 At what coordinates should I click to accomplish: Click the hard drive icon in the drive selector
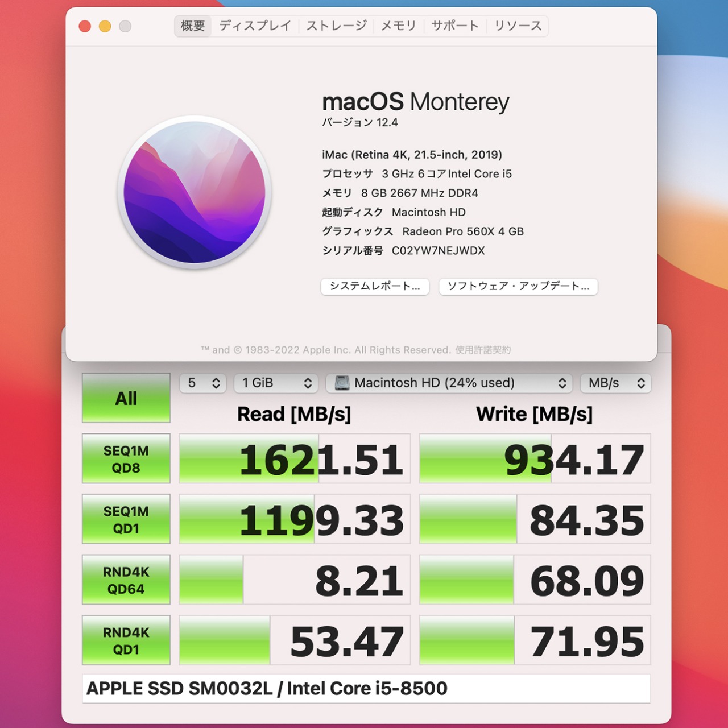[x=342, y=383]
